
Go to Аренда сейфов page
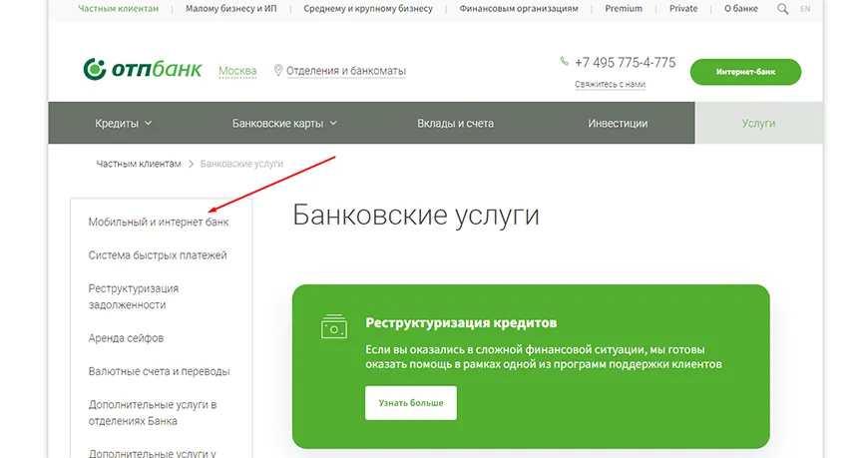pyautogui.click(x=126, y=338)
